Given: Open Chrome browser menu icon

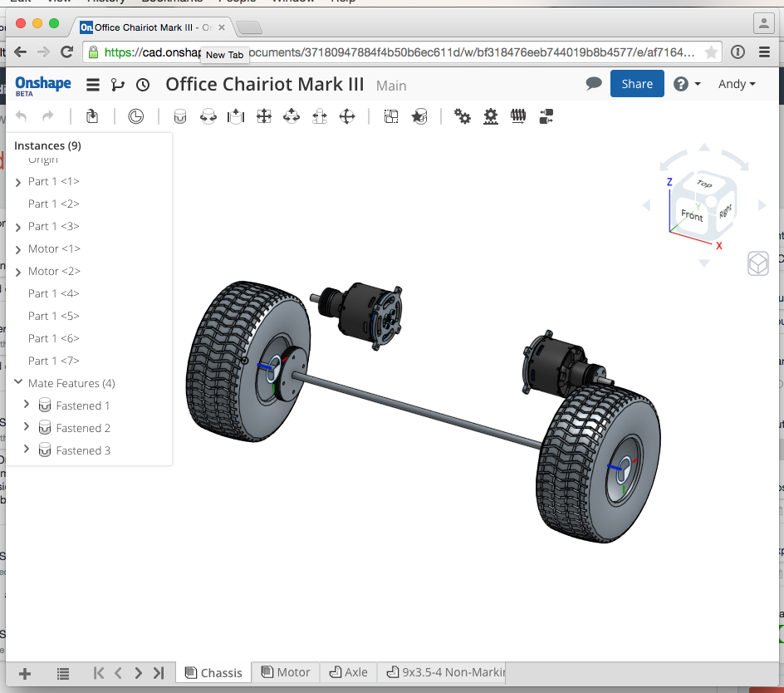Looking at the screenshot, I should point(764,52).
